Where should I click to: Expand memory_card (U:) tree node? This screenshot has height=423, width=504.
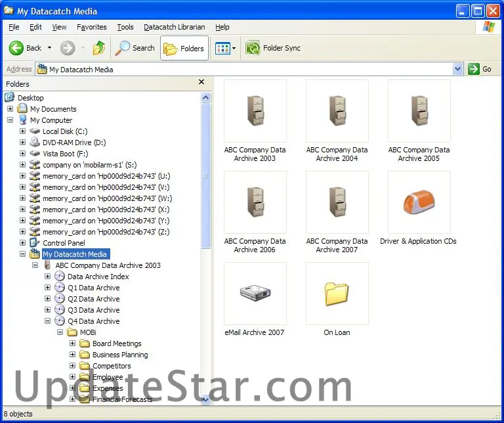[22, 176]
